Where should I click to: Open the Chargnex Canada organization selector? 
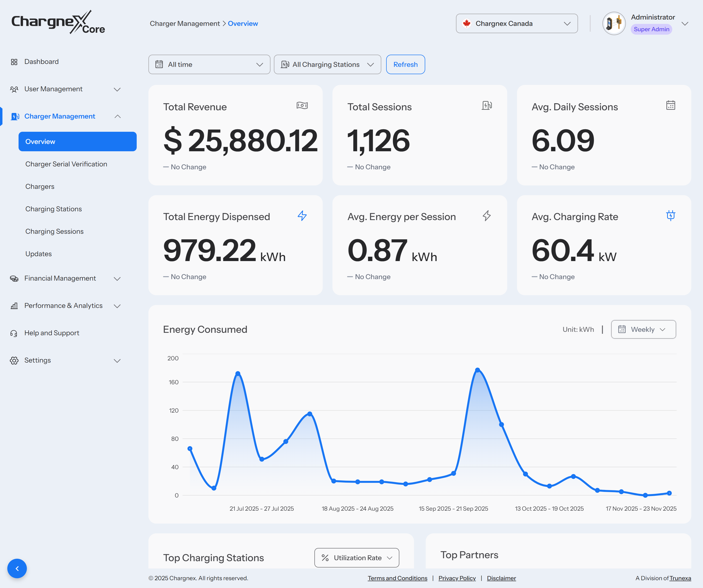coord(517,23)
